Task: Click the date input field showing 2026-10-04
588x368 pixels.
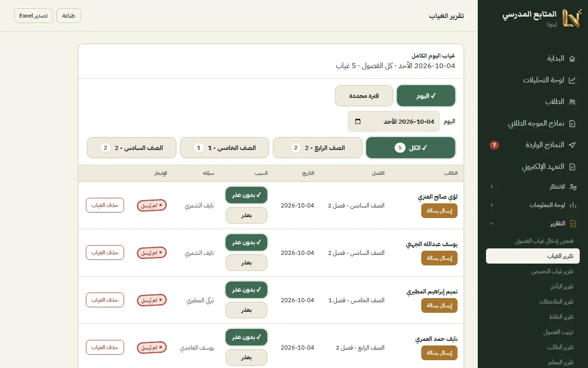Action: pos(394,121)
